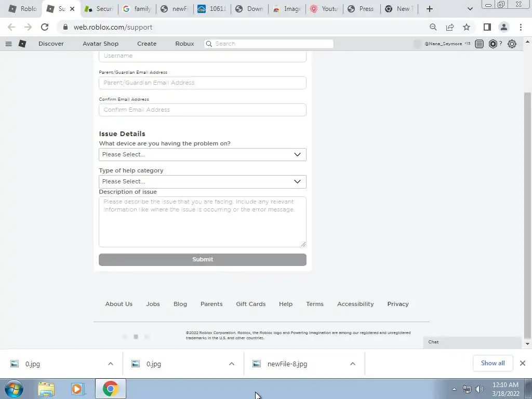
Task: Open the tab search chevron in the tab strip
Action: (470, 9)
